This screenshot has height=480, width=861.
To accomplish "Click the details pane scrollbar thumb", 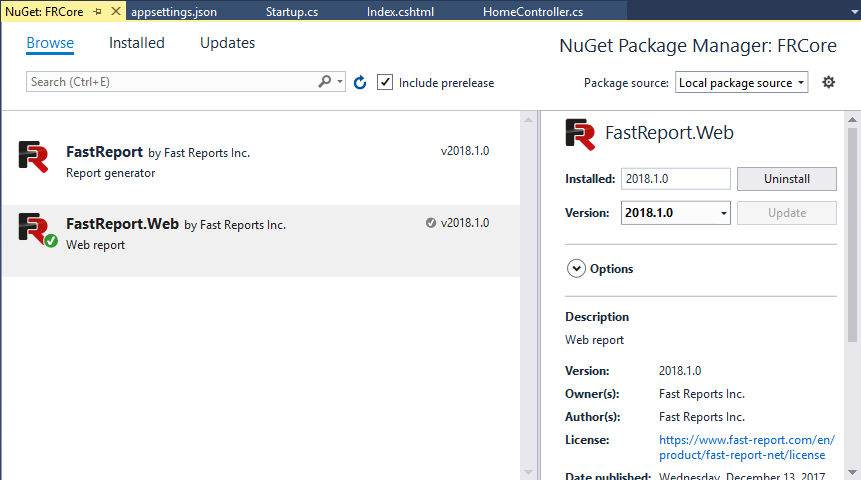I will 852,235.
